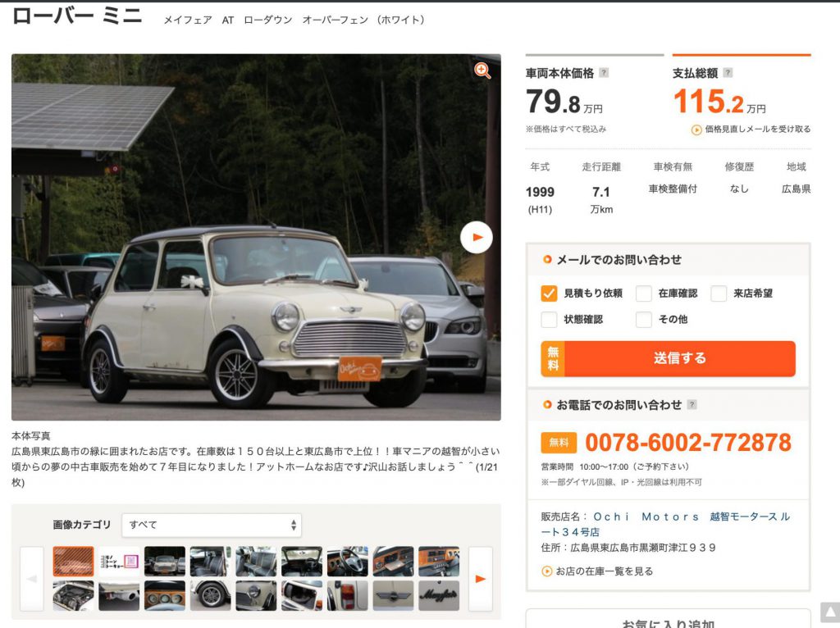Image resolution: width=840 pixels, height=628 pixels.
Task: Tick the 状態確認 checkbox
Action: click(549, 319)
